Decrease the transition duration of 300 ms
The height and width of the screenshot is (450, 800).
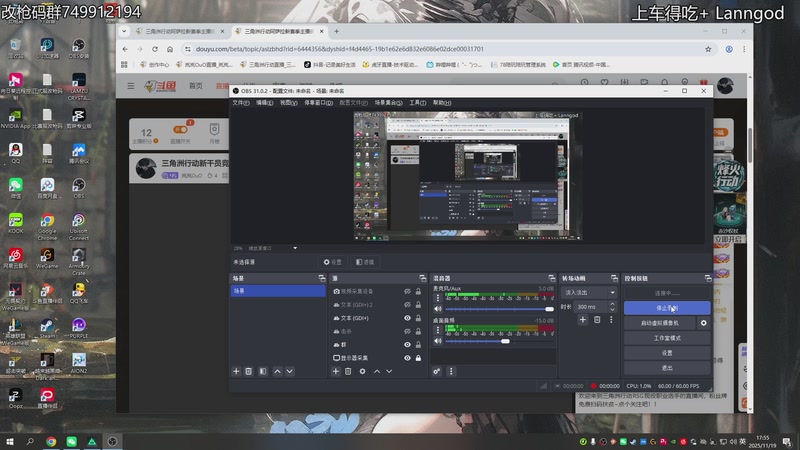coord(612,309)
